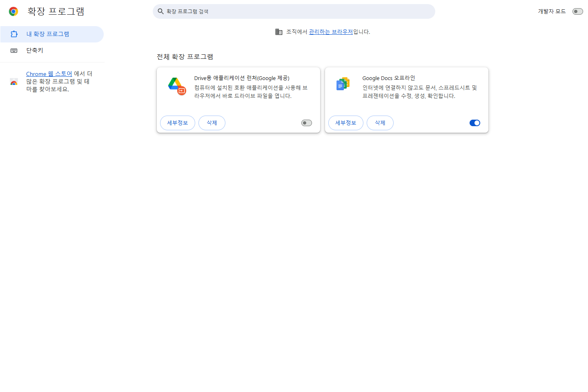
Task: Click the Drive app launcher extension icon
Action: pyautogui.click(x=177, y=86)
